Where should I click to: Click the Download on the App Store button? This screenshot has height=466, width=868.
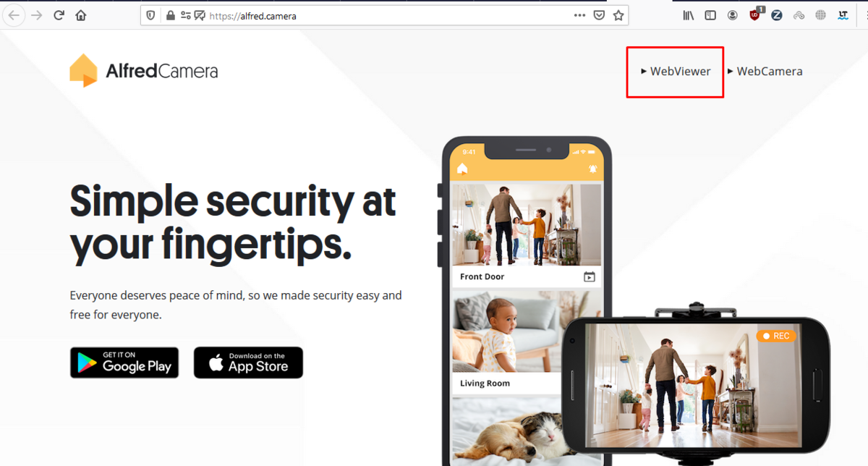248,363
